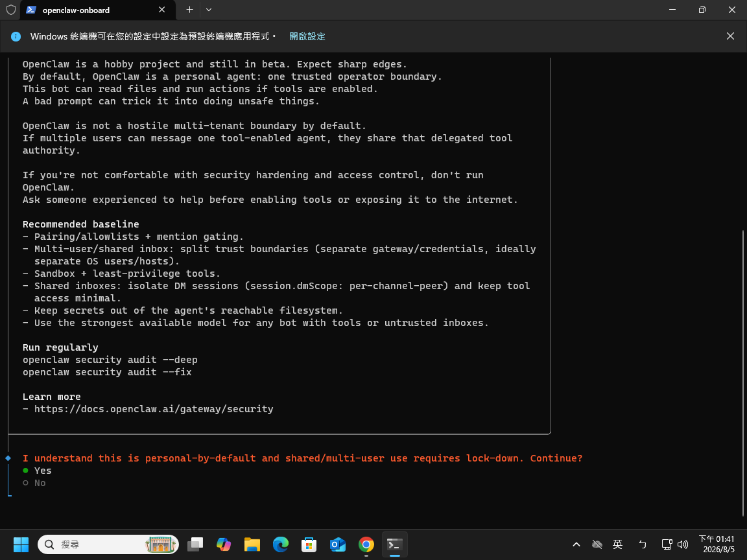Close the openclaw-onboard tab
The width and height of the screenshot is (747, 560).
162,10
